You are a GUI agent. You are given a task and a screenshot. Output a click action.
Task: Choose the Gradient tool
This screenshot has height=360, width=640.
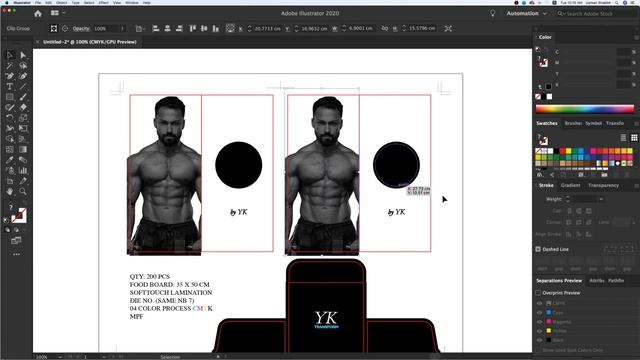23,149
